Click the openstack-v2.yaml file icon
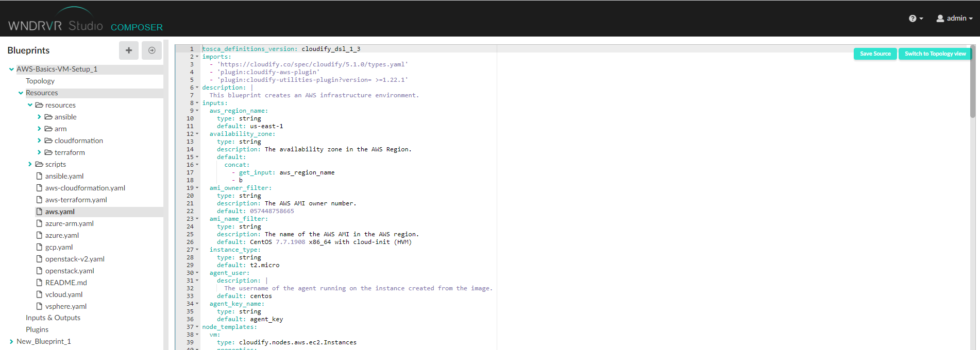 point(39,259)
